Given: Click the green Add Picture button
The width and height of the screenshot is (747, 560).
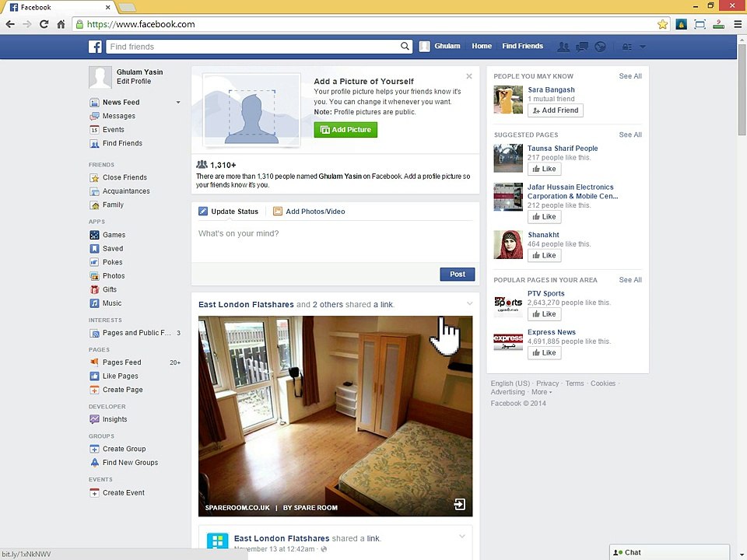Looking at the screenshot, I should [x=345, y=130].
